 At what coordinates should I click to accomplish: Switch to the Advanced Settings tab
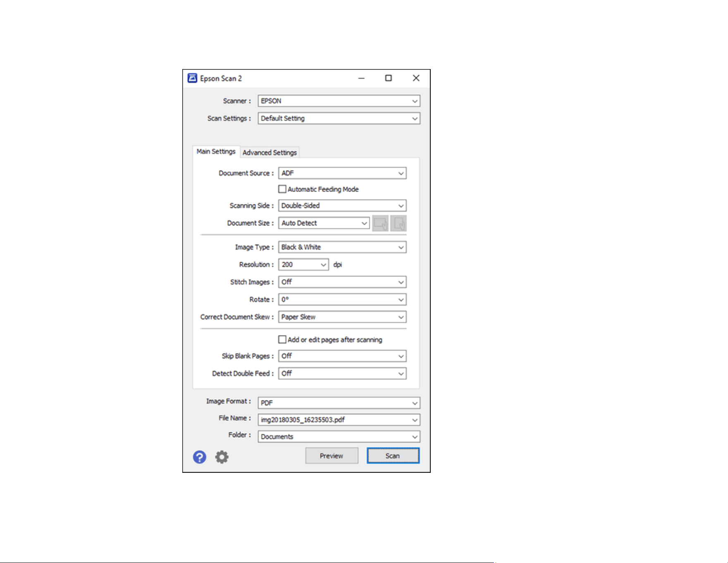[x=270, y=153]
